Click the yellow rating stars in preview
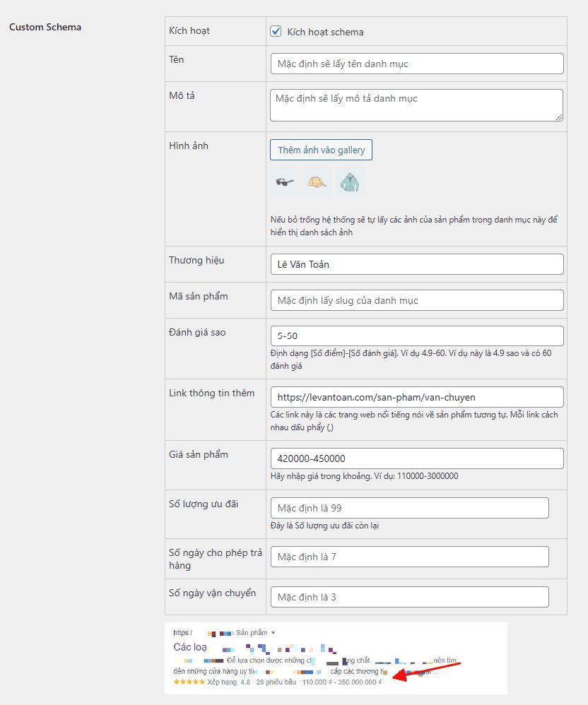This screenshot has height=705, width=588. [x=189, y=682]
